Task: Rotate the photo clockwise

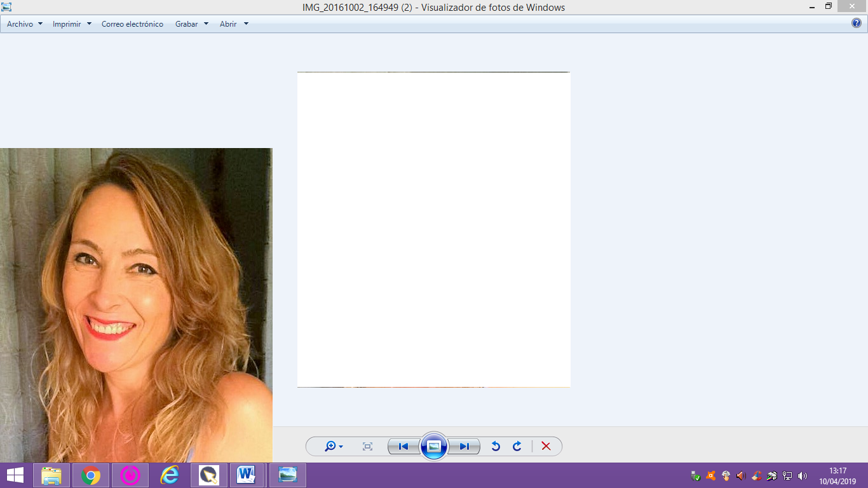Action: [x=517, y=447]
